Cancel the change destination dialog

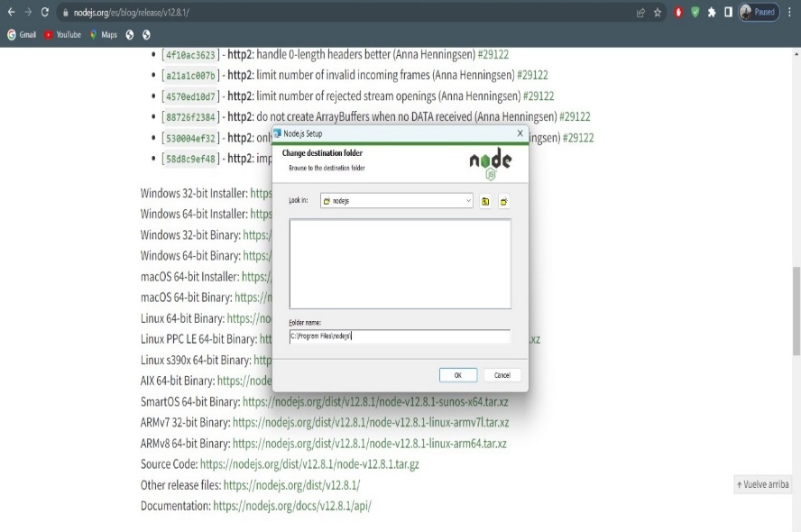coord(502,375)
